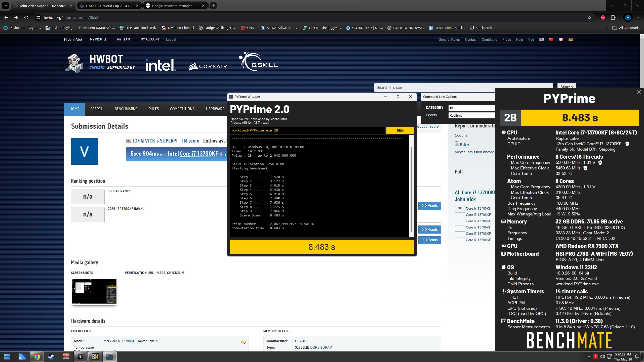Click the browser forward arrow
644x362 pixels.
(x=16, y=17)
